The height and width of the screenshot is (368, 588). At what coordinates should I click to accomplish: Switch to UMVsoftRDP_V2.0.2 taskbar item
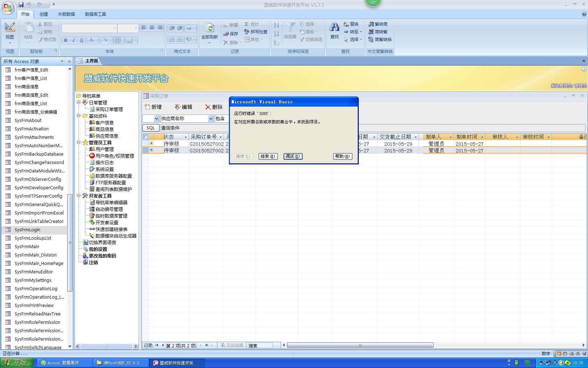(121, 363)
